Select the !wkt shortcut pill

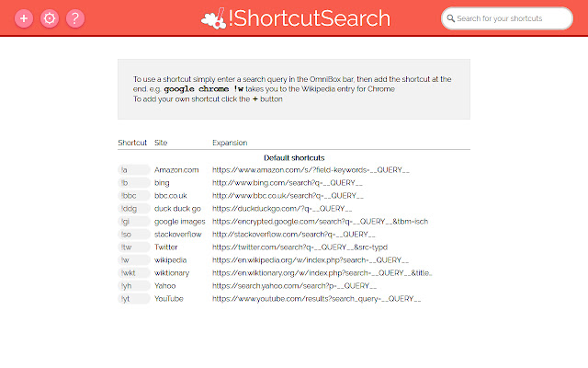(134, 273)
